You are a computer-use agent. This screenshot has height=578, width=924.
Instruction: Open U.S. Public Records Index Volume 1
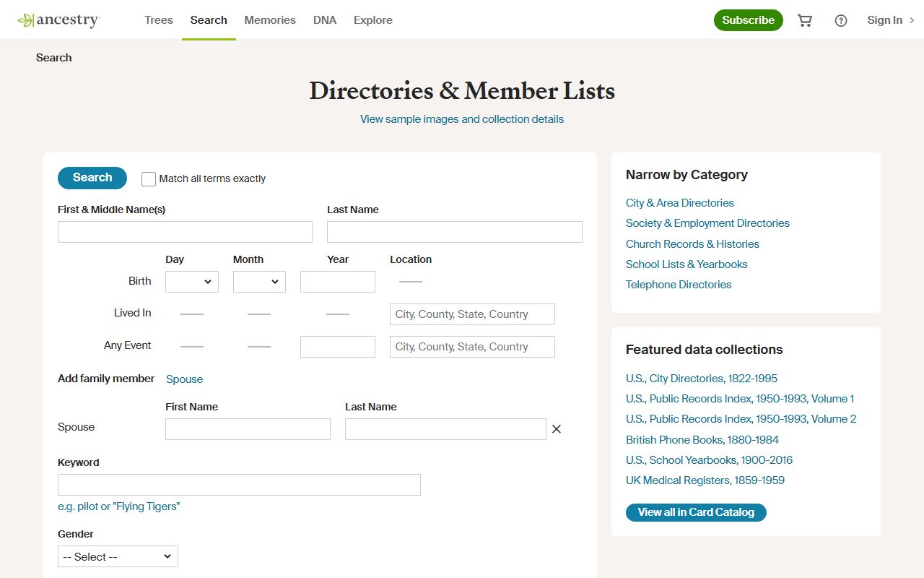click(x=740, y=399)
